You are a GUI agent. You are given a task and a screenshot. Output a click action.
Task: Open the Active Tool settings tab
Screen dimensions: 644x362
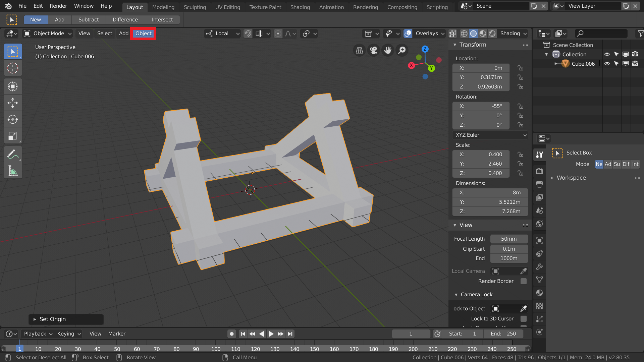[x=539, y=155]
